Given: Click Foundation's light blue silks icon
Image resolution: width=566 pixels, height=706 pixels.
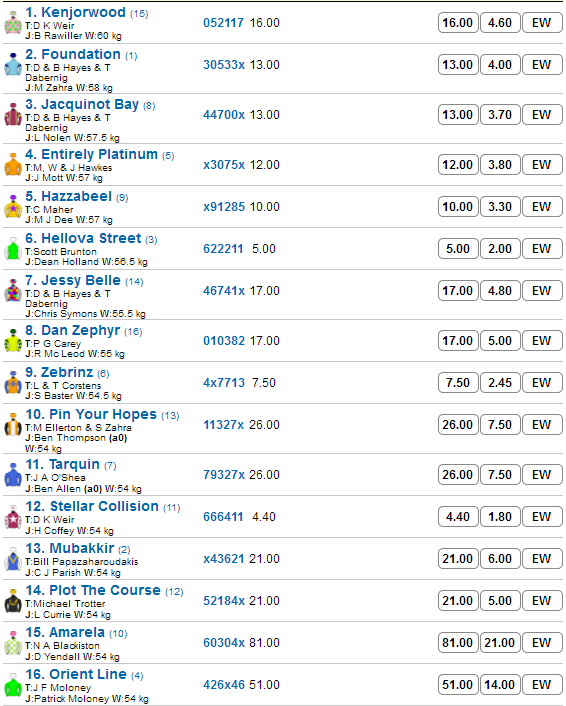Looking at the screenshot, I should [x=13, y=65].
